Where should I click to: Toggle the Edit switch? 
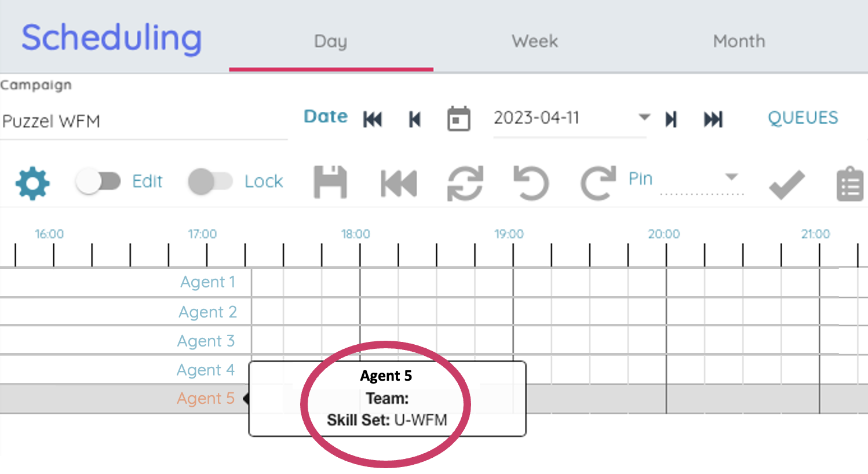click(98, 182)
